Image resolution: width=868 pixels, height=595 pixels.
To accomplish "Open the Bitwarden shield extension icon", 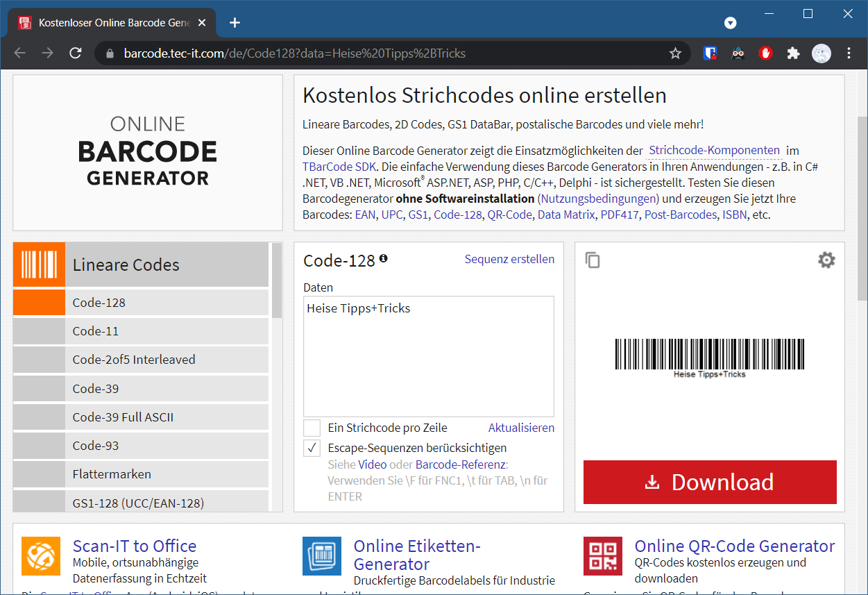I will point(710,53).
